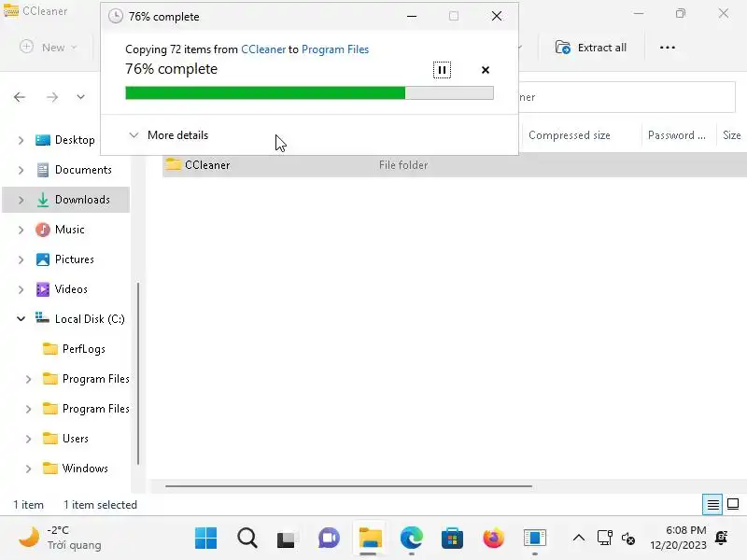Image resolution: width=747 pixels, height=560 pixels.
Task: Sort by Compressed size column
Action: (x=570, y=135)
